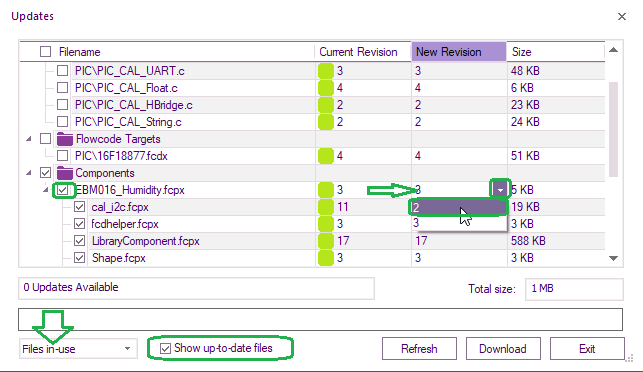Open the Files in-use dropdown
This screenshot has width=643, height=372.
pos(78,349)
